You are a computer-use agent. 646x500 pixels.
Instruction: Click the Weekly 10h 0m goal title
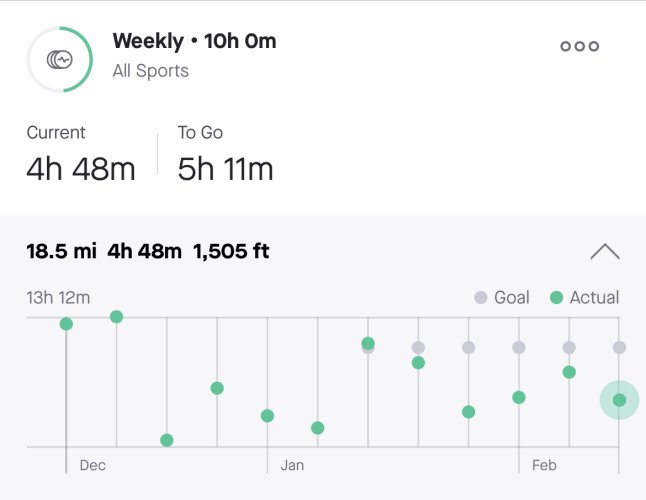(x=194, y=41)
